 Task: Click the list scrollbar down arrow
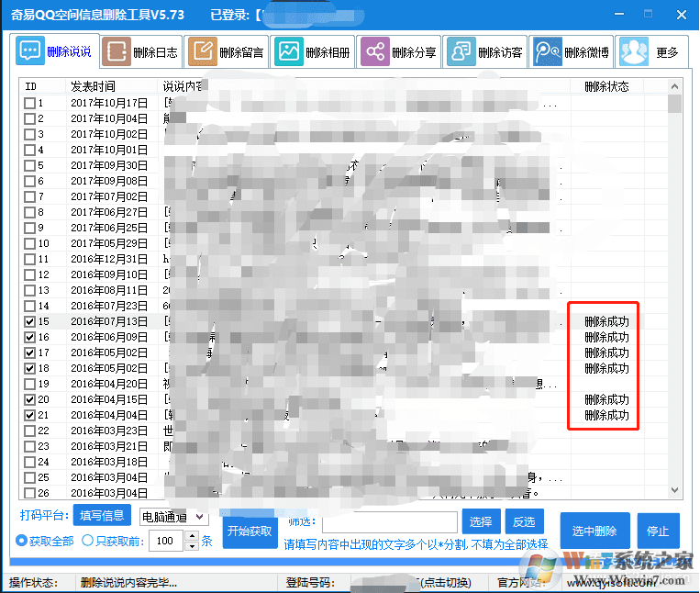pyautogui.click(x=674, y=490)
